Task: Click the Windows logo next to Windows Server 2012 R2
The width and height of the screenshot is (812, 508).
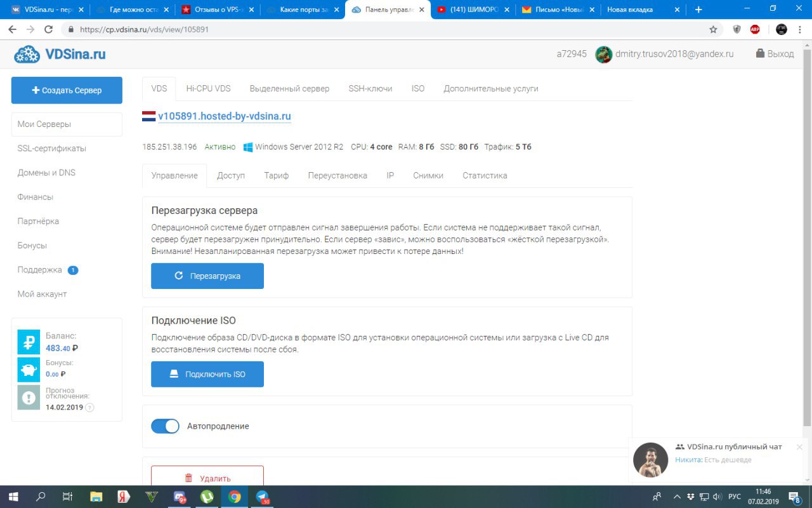Action: (x=248, y=147)
